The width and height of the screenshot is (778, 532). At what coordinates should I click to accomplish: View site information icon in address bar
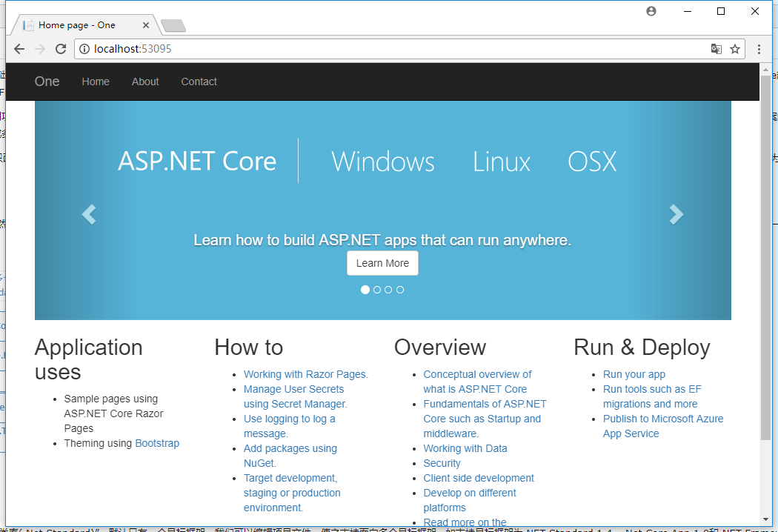tap(84, 49)
